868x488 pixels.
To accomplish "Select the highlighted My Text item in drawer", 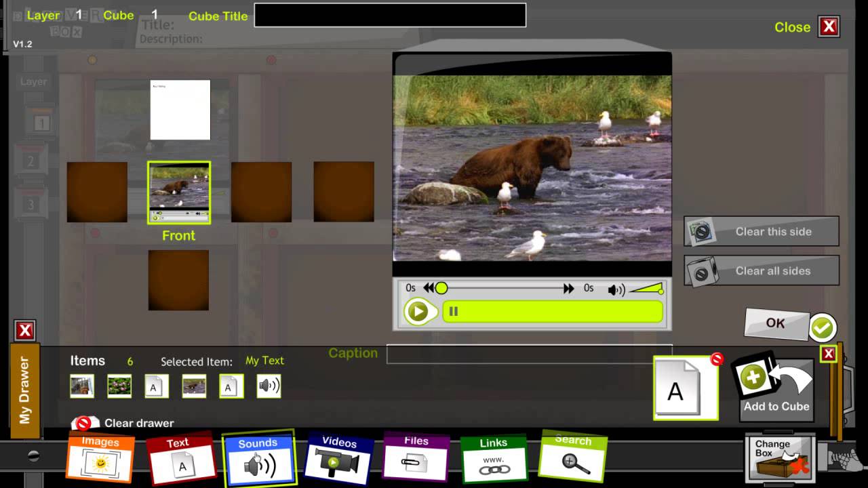I will coord(231,386).
